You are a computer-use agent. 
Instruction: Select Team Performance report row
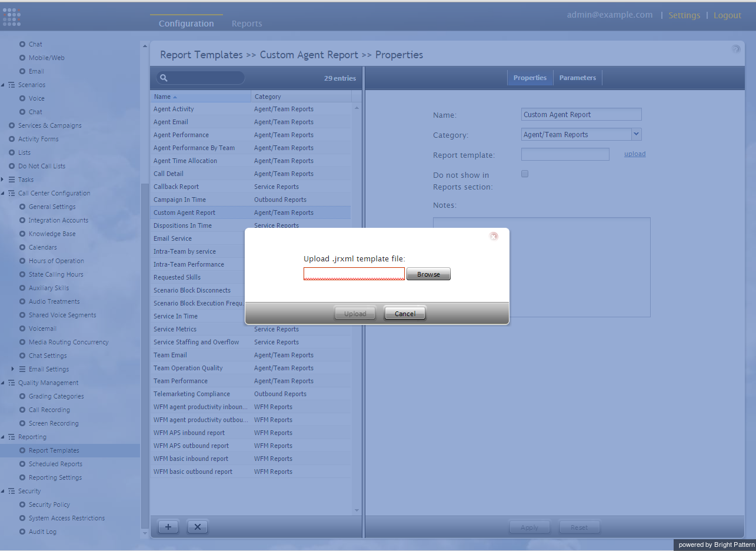(251, 381)
